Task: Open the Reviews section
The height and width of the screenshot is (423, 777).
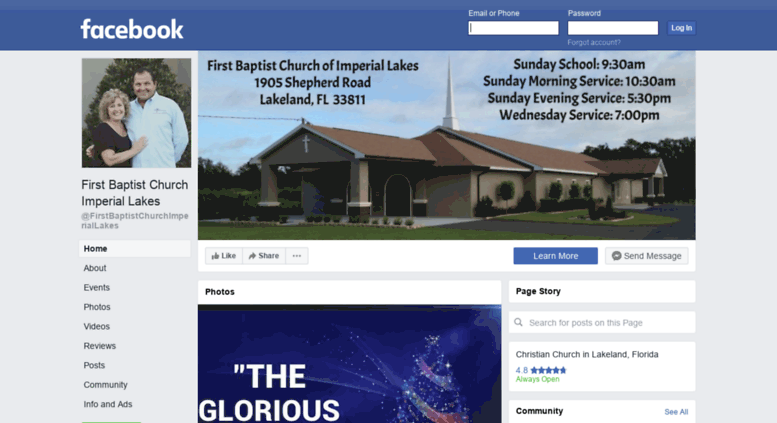Action: point(100,346)
